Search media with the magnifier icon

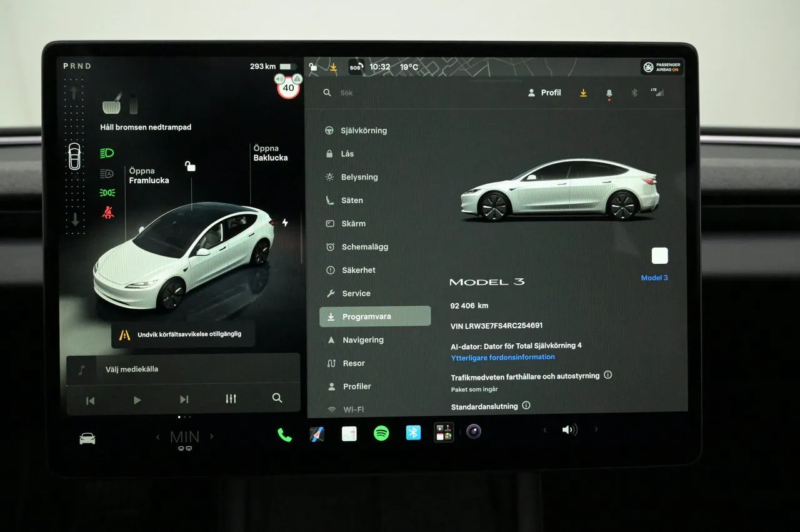(x=277, y=398)
